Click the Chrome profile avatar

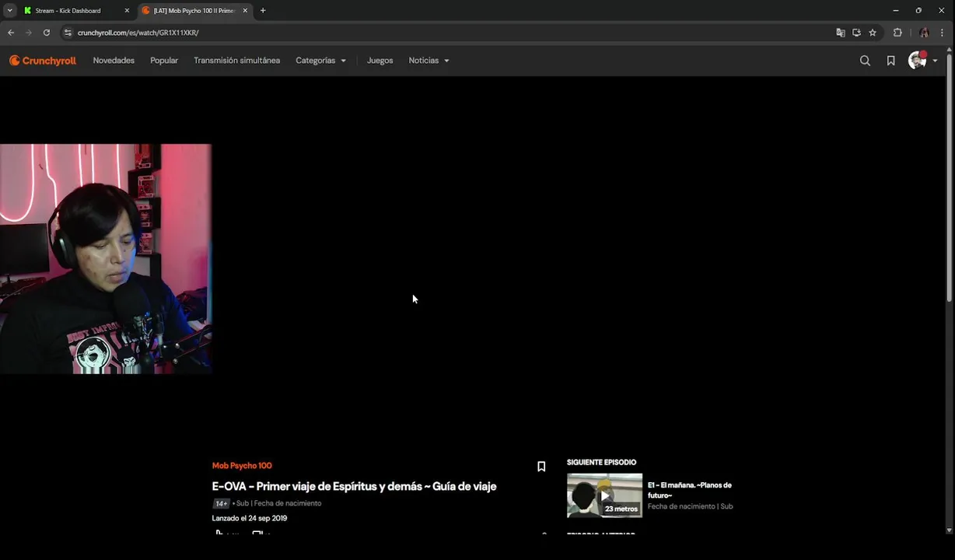(x=924, y=33)
